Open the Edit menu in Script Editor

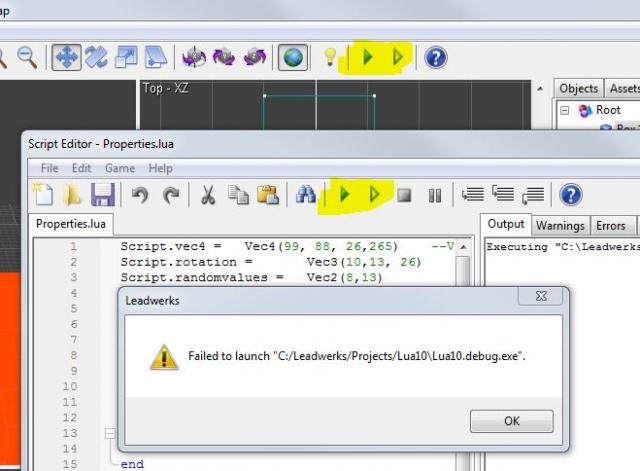(81, 168)
